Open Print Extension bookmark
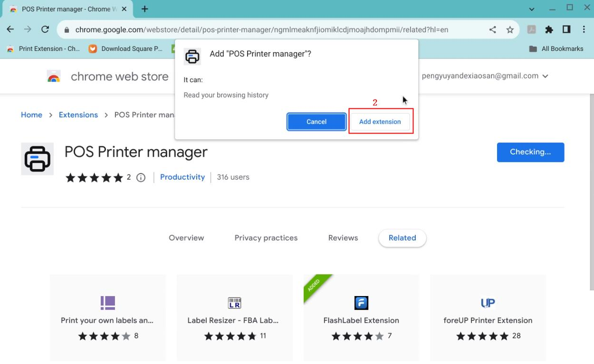 coord(43,48)
